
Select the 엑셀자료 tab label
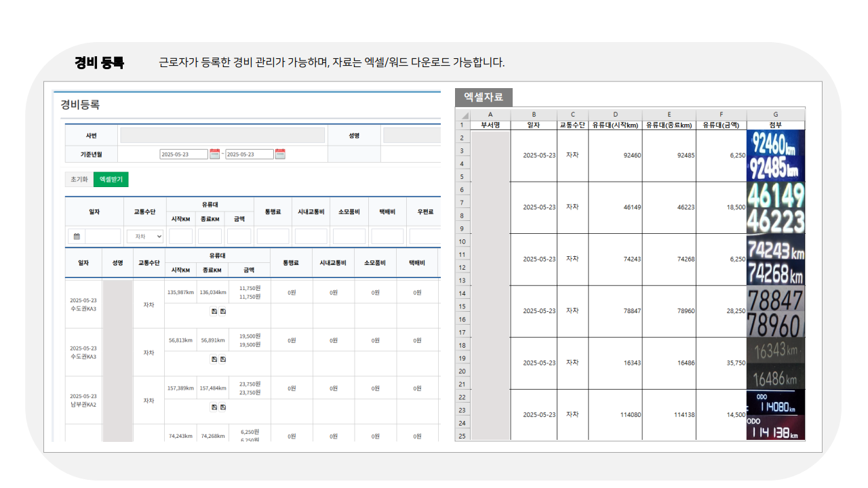[483, 97]
